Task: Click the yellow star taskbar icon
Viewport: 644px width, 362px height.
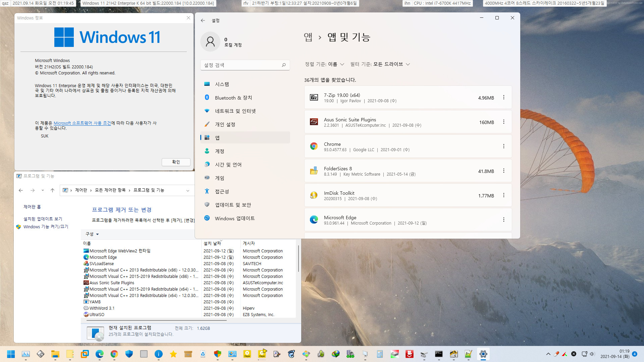Action: (173, 354)
